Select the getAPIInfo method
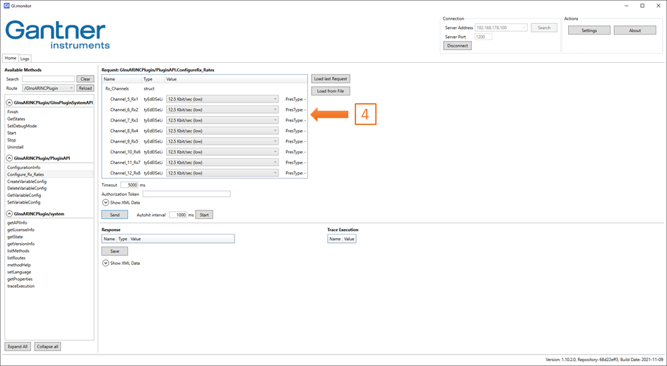The height and width of the screenshot is (366, 667). (17, 223)
